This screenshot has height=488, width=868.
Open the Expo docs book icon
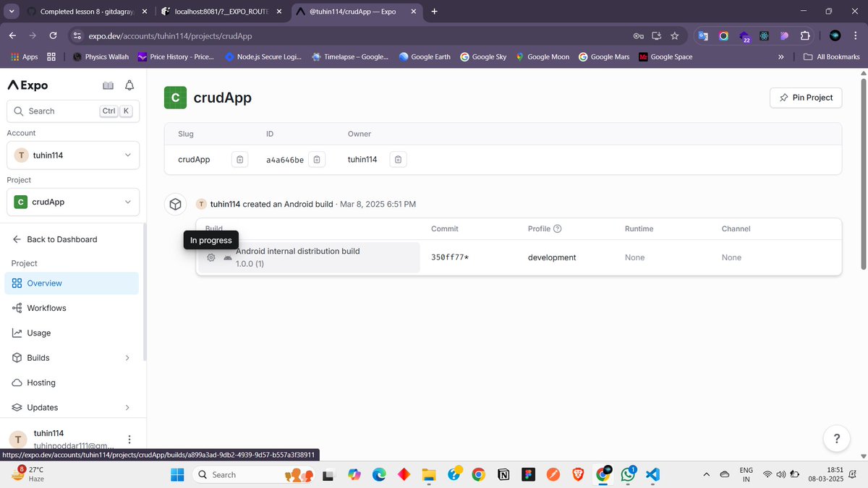pyautogui.click(x=108, y=85)
